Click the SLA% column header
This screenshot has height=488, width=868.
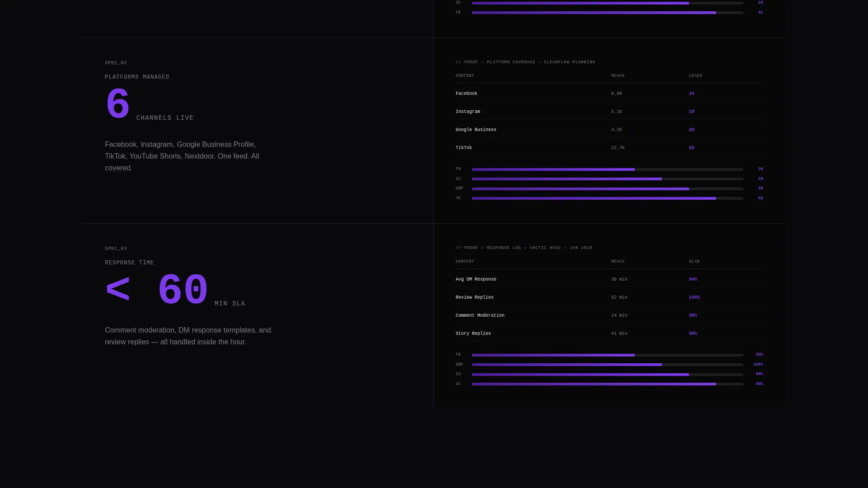click(694, 261)
